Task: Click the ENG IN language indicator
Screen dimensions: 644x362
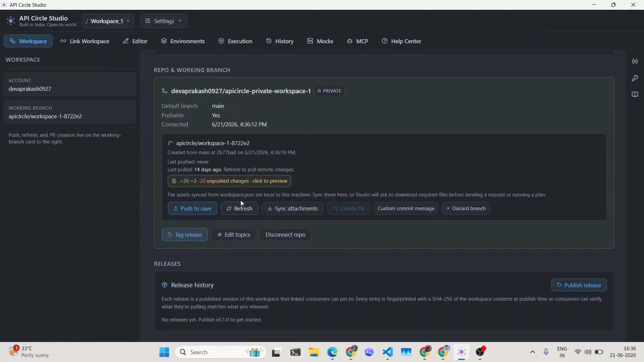Action: tap(562, 352)
